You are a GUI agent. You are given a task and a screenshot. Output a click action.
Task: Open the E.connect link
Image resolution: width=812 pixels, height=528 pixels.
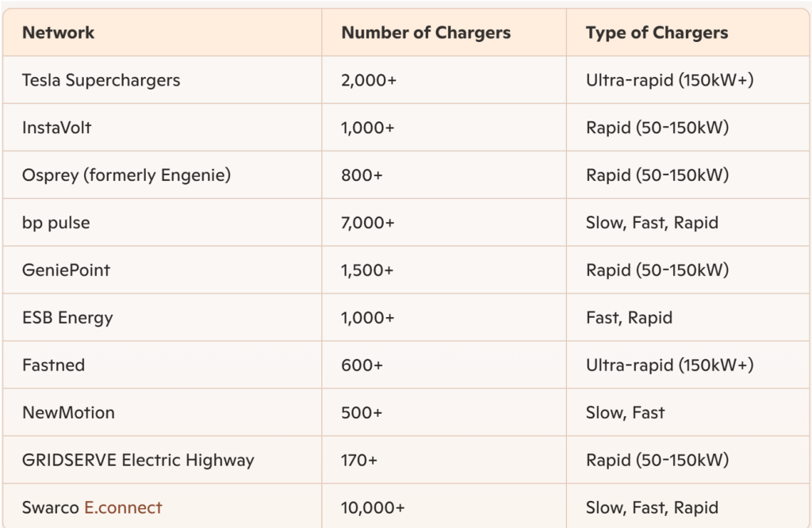(123, 507)
